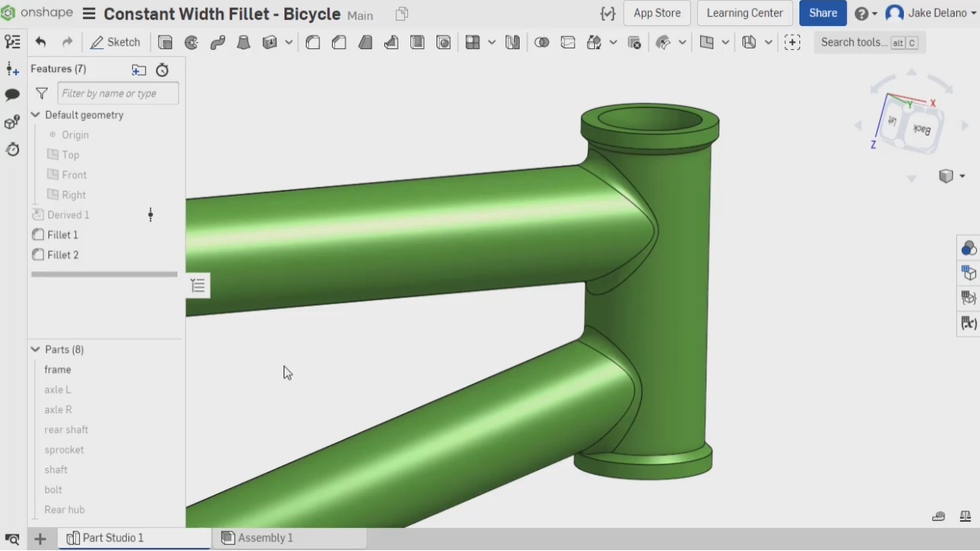The width and height of the screenshot is (980, 551).
Task: Select the sheet metal tool icon
Action: (749, 43)
